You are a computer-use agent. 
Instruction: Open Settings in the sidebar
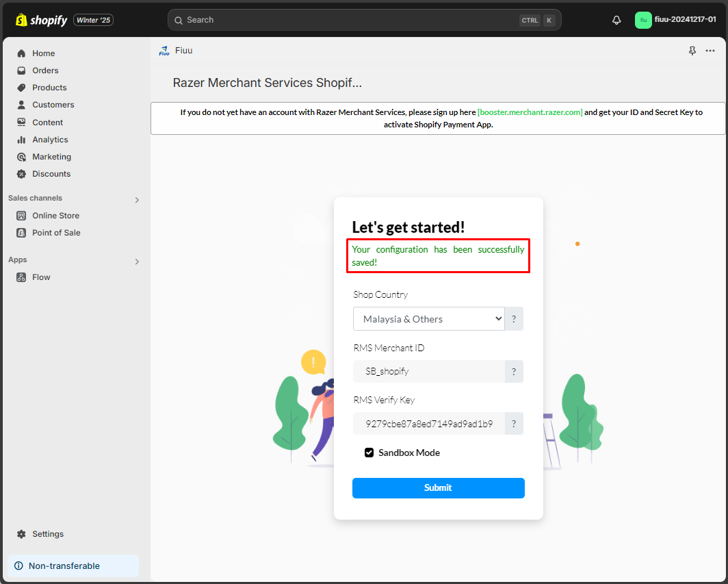[48, 534]
